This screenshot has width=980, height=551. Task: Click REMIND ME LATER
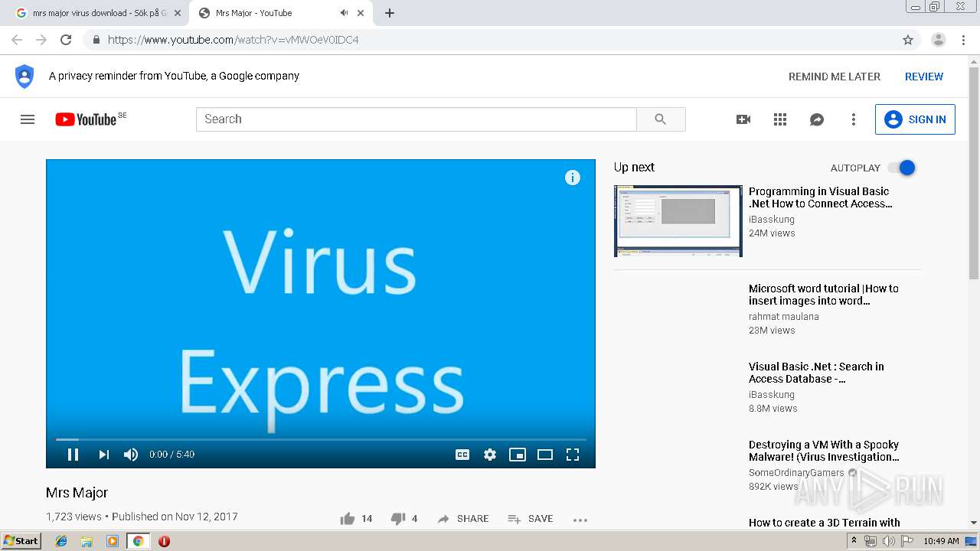pyautogui.click(x=835, y=77)
